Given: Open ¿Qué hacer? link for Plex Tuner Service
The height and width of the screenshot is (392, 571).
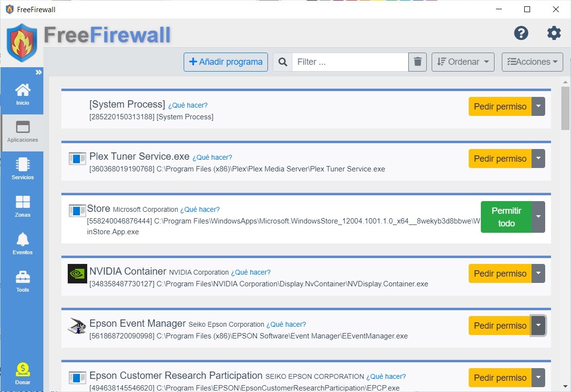Looking at the screenshot, I should (212, 157).
